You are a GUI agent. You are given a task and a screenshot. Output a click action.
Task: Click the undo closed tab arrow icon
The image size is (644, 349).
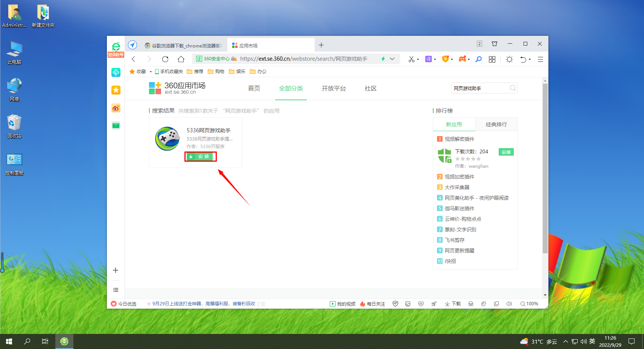click(523, 59)
